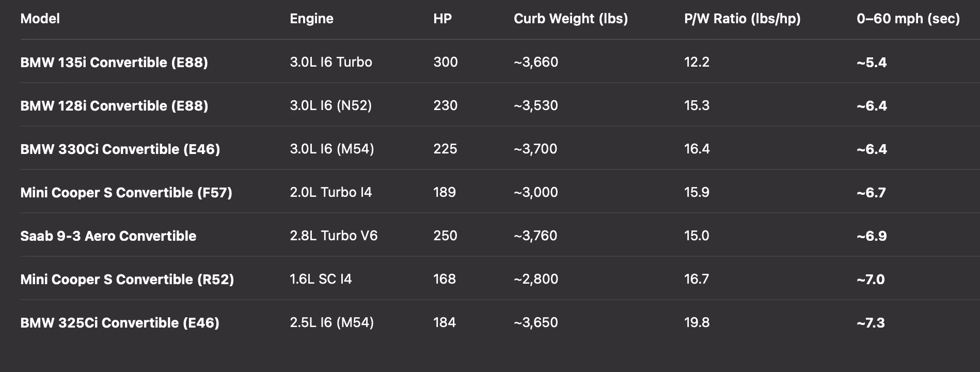Screen dimensions: 980x372
Task: Select Mini Cooper S Convertible (R52) cell
Action: (x=127, y=279)
